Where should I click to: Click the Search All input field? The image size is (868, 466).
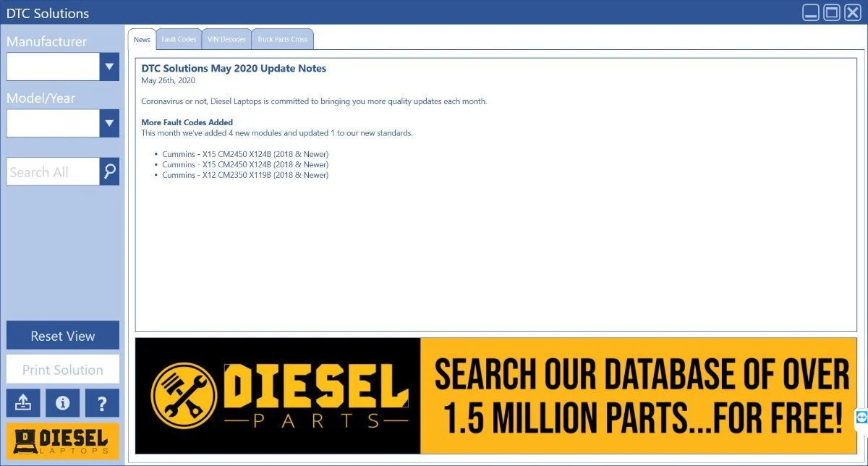click(x=54, y=171)
